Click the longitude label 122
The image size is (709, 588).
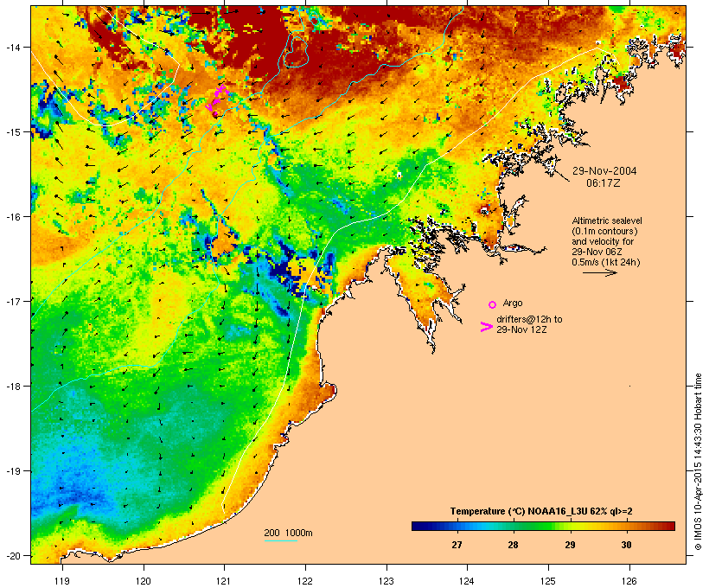[x=305, y=581]
